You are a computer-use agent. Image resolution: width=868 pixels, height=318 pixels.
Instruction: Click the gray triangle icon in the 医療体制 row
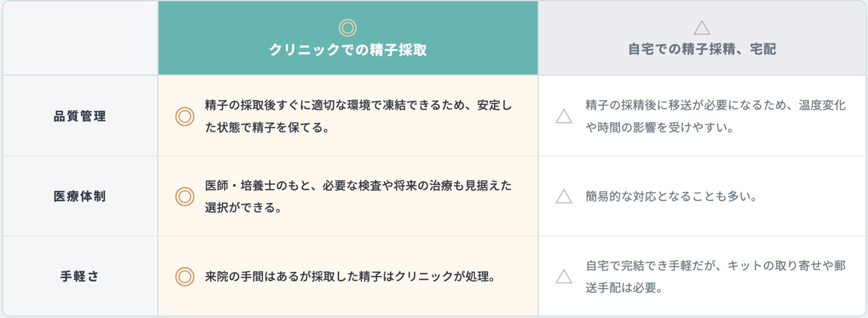(564, 196)
